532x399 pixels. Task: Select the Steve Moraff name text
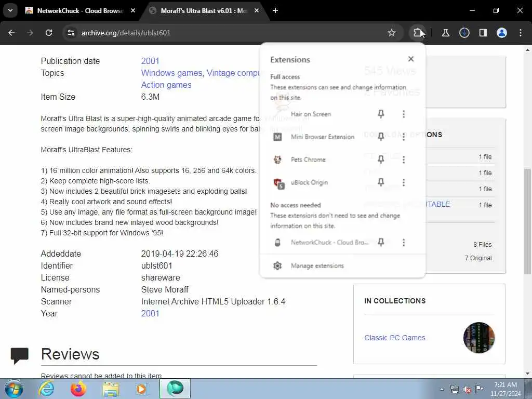[165, 289]
